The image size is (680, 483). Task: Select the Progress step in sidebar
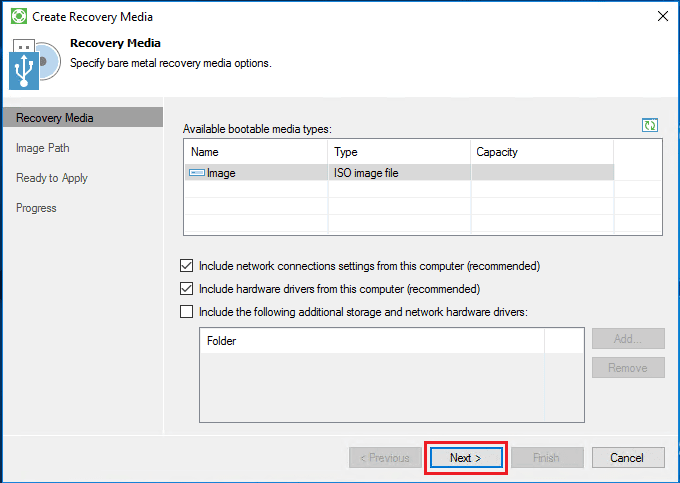[x=36, y=208]
